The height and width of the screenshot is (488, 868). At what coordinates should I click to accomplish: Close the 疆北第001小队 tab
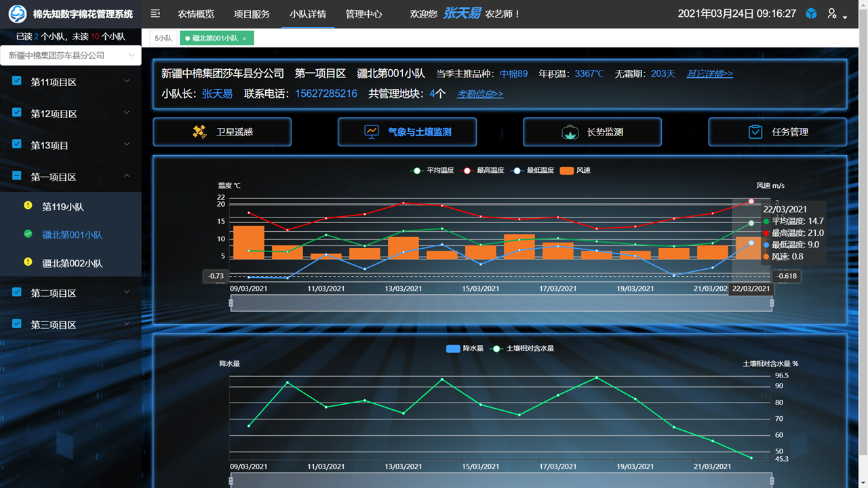(x=244, y=39)
